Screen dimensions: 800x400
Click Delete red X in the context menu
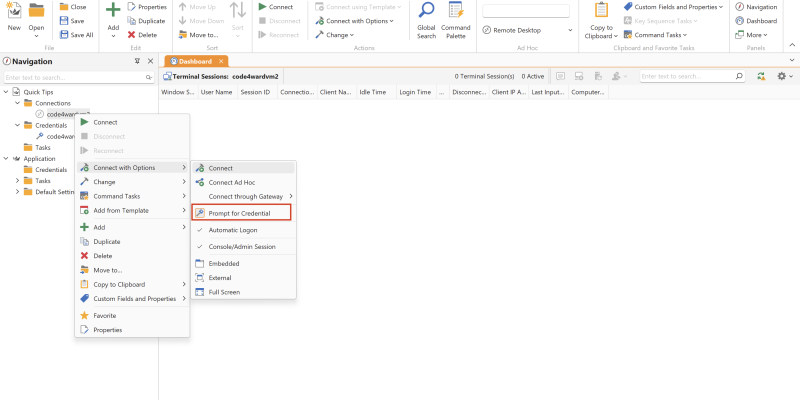102,256
